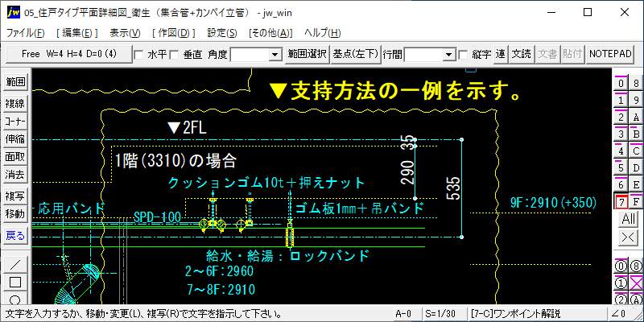Open the ファイル(F) menu
Image resolution: width=644 pixels, height=322 pixels.
coord(26,33)
